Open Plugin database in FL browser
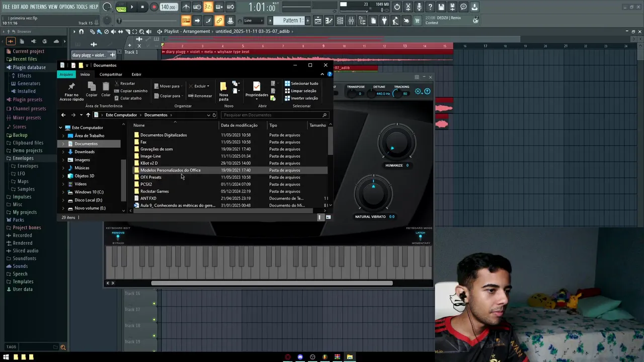The image size is (644, 362). [29, 67]
